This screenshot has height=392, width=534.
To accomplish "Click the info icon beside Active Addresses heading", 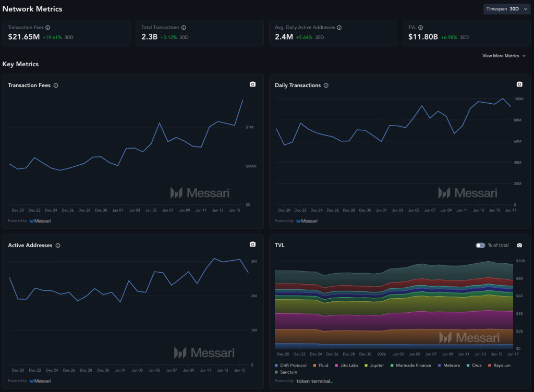I will pyautogui.click(x=57, y=245).
